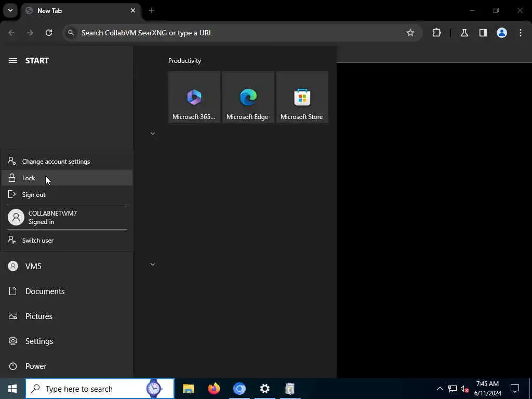This screenshot has width=532, height=399.
Task: Close the New Tab browser tab
Action: tap(133, 10)
